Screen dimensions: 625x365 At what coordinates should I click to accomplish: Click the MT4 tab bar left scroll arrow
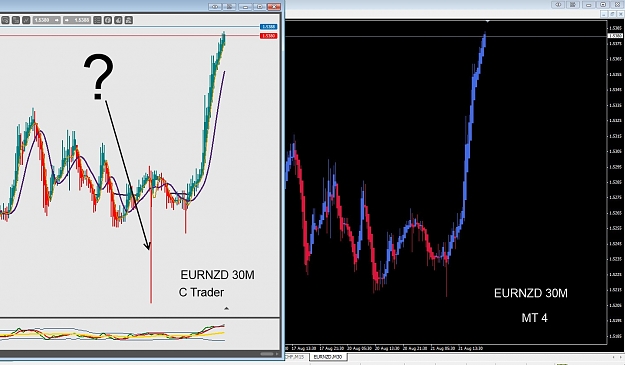point(613,357)
